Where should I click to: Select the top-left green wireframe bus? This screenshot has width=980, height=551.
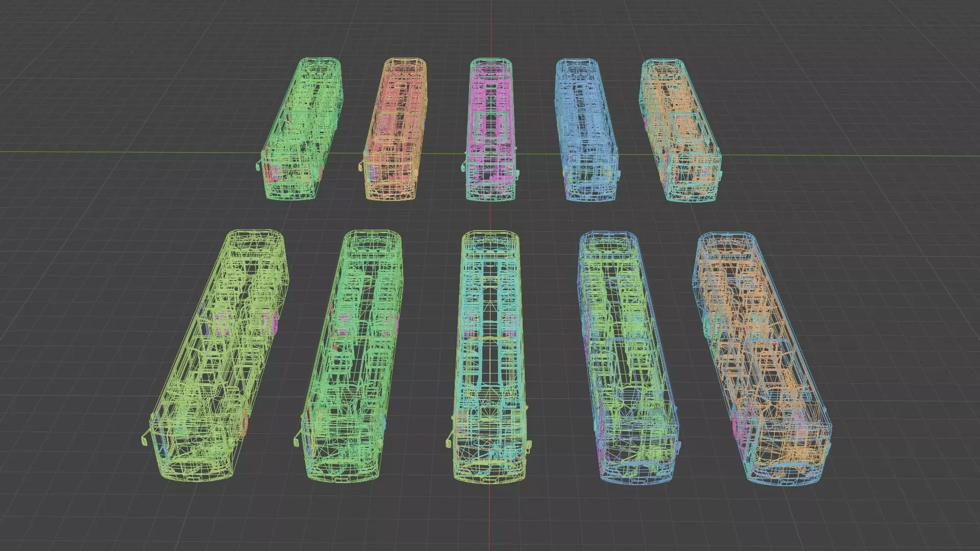301,128
